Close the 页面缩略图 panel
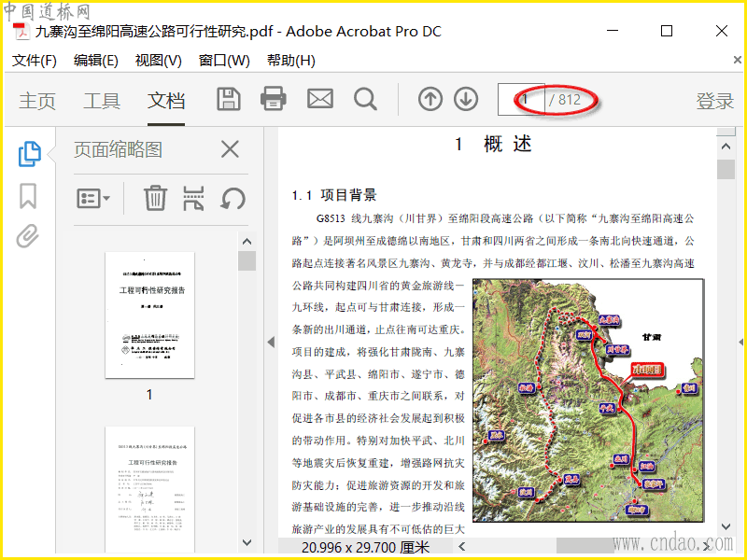This screenshot has width=747, height=560. point(230,149)
